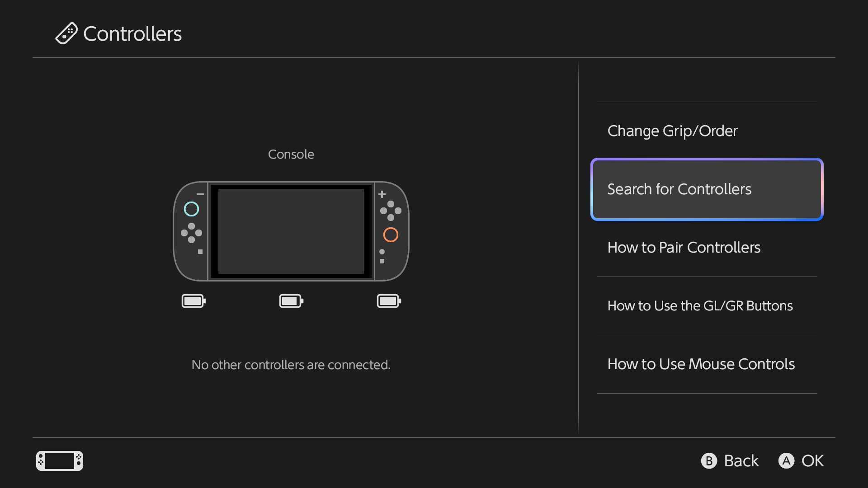Click the right Joy-Con ABXY buttons
This screenshot has height=488, width=868.
tap(391, 211)
